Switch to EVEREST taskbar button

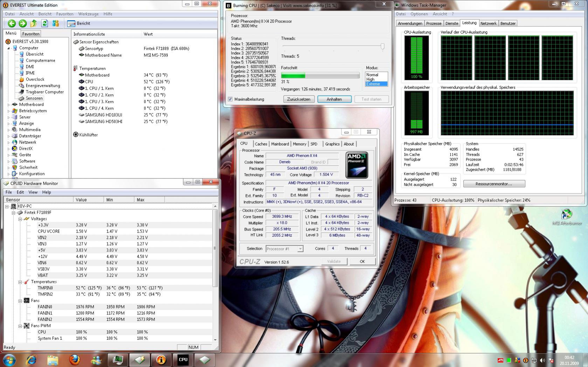(x=161, y=360)
